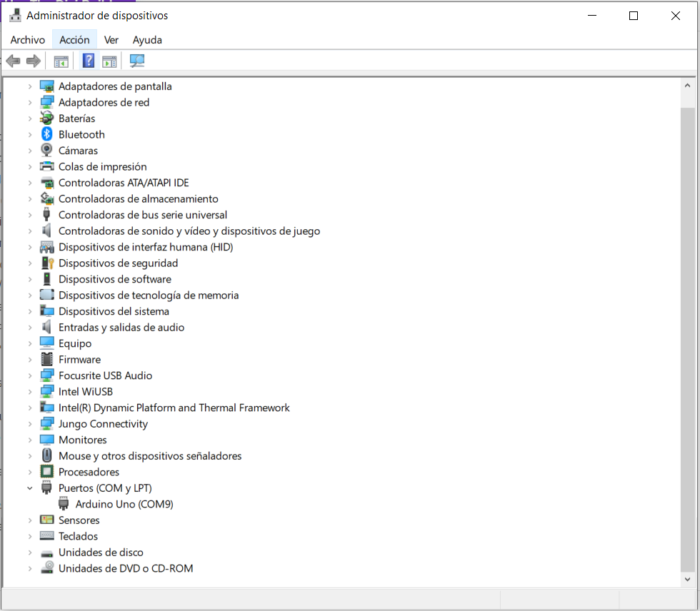Open the Archivo menu
Viewport: 700px width, 611px height.
click(x=27, y=40)
